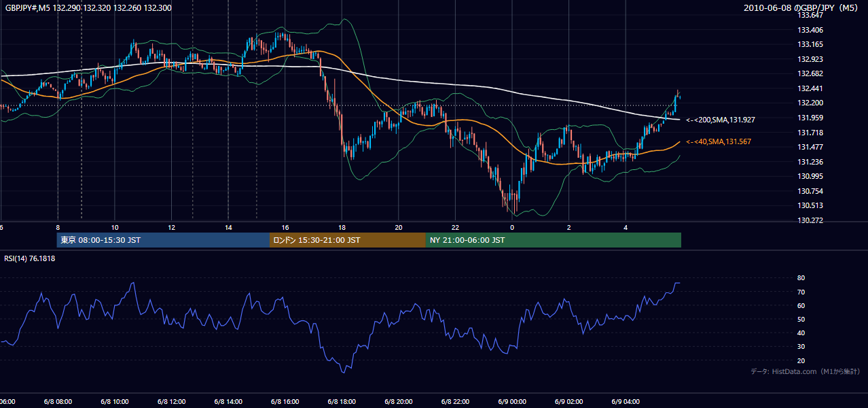
Task: Click the chart title 2010-06-08 のGBP/JPY (M5)
Action: tap(801, 7)
